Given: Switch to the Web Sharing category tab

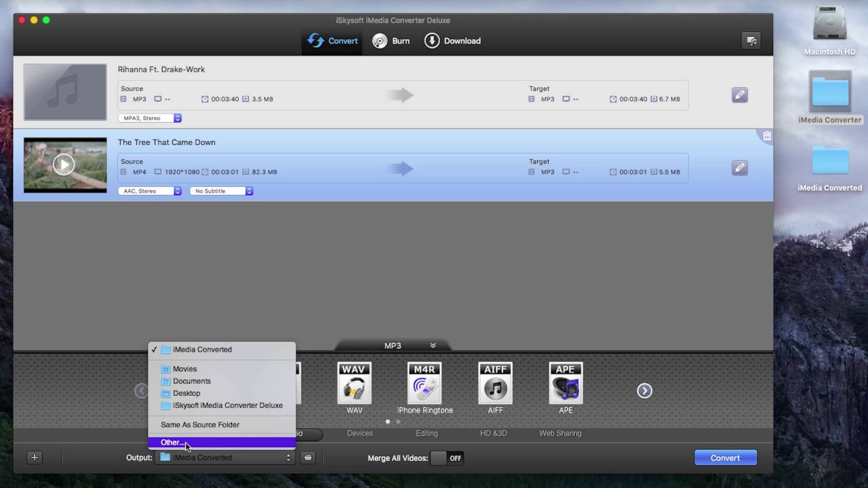Looking at the screenshot, I should 560,433.
